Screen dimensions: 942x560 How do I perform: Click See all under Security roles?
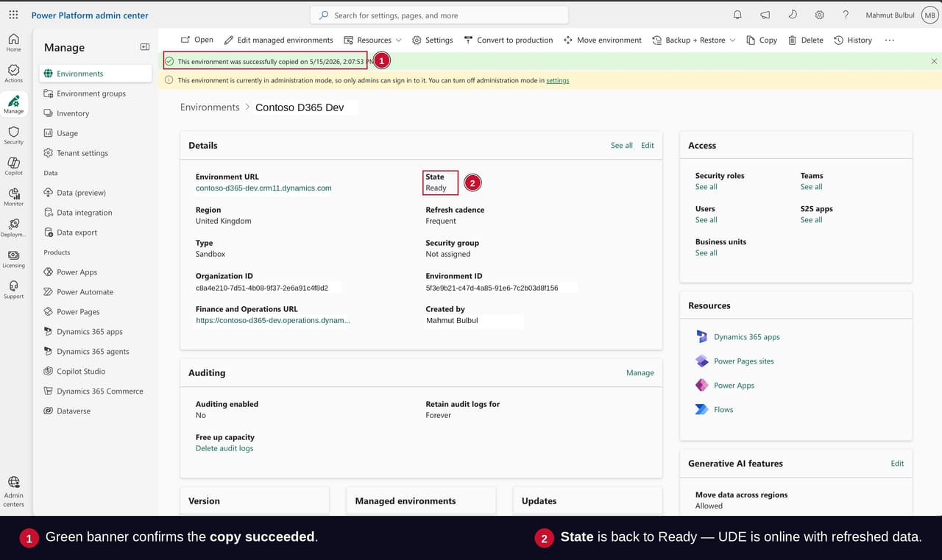click(x=706, y=187)
